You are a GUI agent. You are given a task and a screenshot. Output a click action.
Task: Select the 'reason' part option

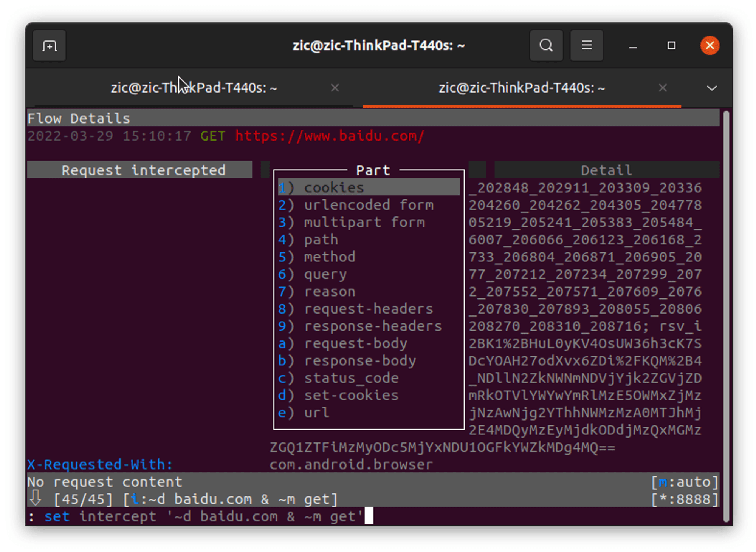[x=369, y=291]
